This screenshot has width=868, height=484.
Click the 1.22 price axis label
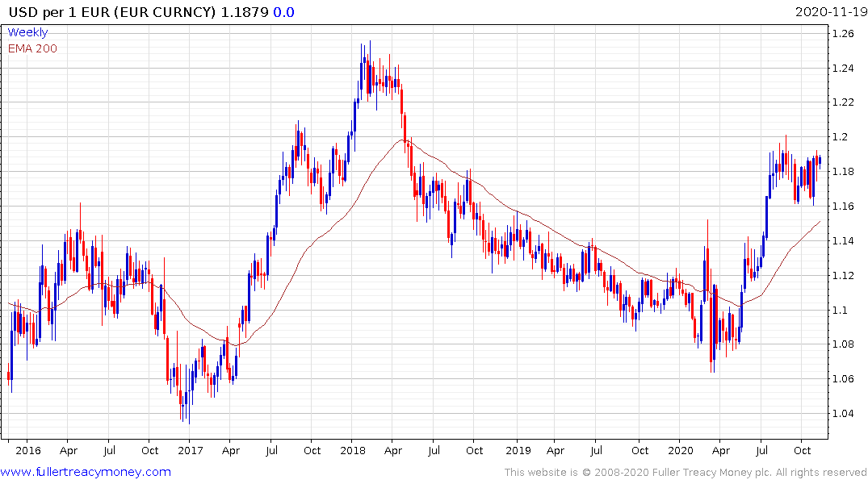843,102
